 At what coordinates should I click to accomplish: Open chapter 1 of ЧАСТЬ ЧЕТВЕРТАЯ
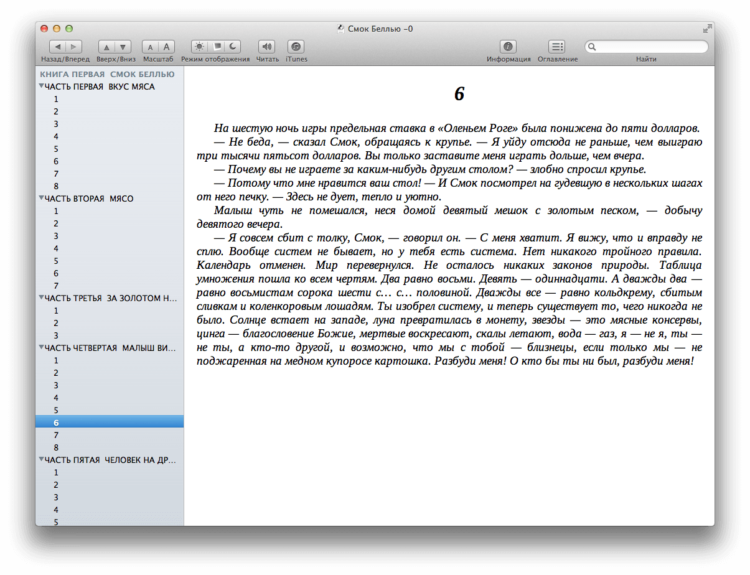click(x=56, y=360)
